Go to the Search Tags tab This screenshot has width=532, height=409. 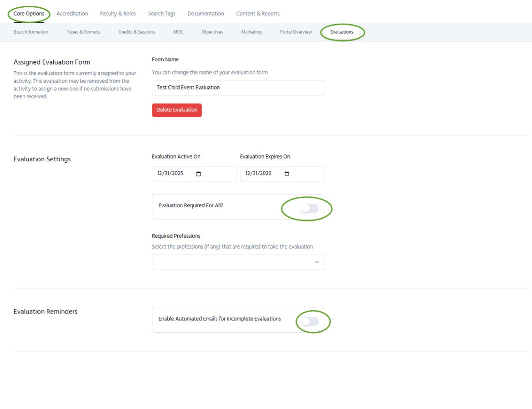(161, 14)
